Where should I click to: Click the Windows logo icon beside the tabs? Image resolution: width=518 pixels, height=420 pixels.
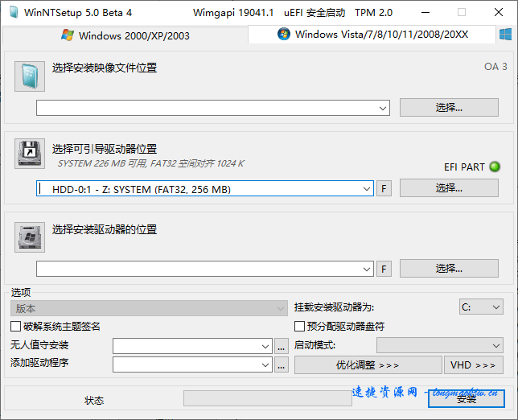(505, 35)
